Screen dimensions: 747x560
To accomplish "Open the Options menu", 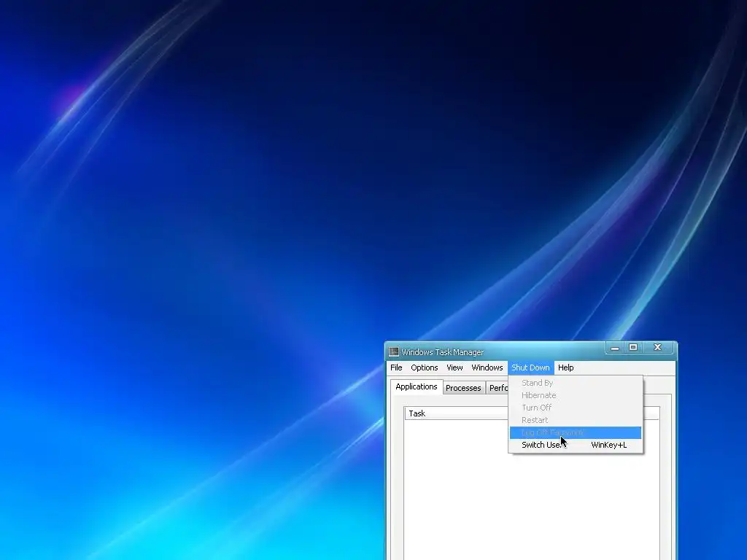I will point(424,367).
